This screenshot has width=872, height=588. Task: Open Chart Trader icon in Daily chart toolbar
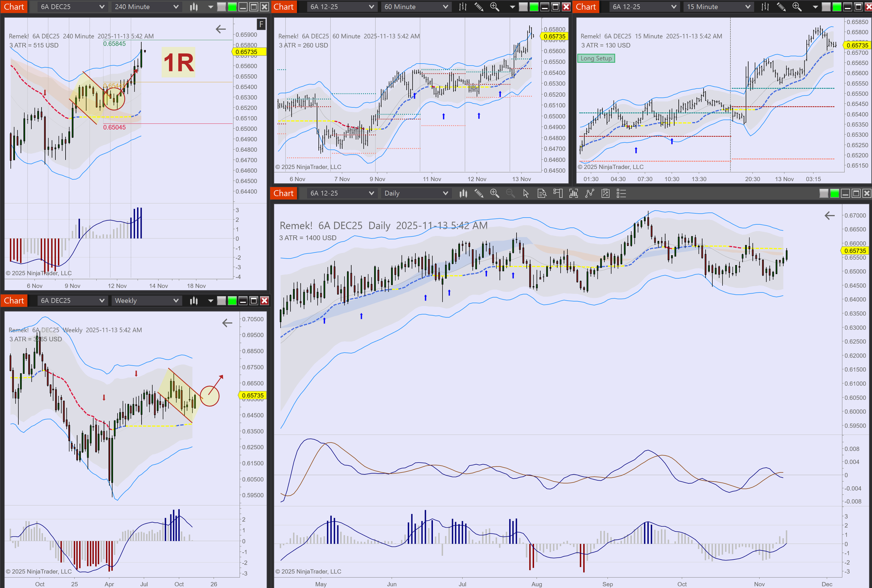coord(558,194)
